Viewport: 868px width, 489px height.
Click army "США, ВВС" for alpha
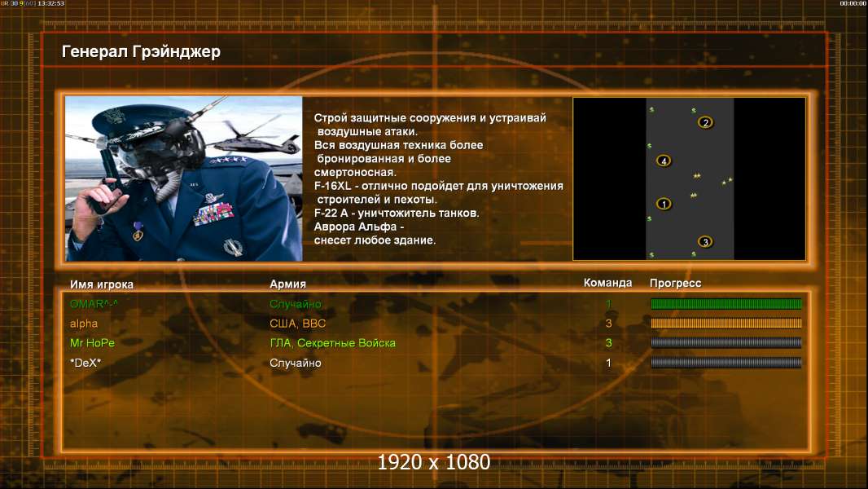tap(297, 324)
